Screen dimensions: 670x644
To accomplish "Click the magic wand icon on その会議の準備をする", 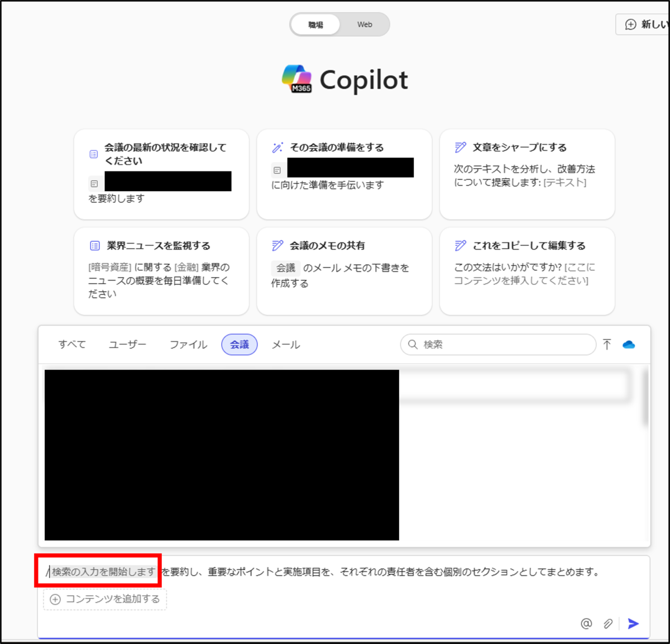I will 277,147.
